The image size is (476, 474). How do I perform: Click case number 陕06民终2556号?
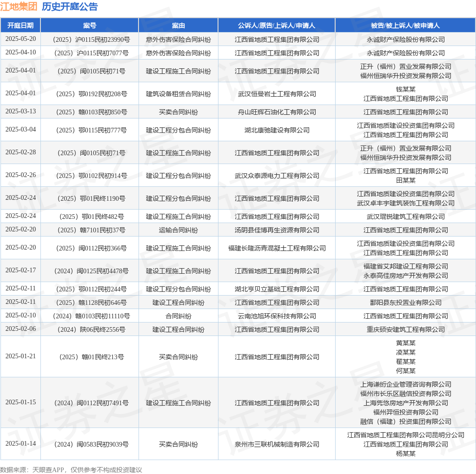click(x=92, y=329)
